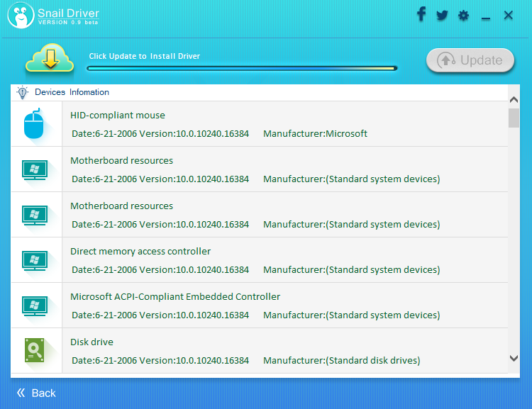Select the HID-compliant mouse entry
Screen dimensions: 532x409
click(x=284, y=124)
